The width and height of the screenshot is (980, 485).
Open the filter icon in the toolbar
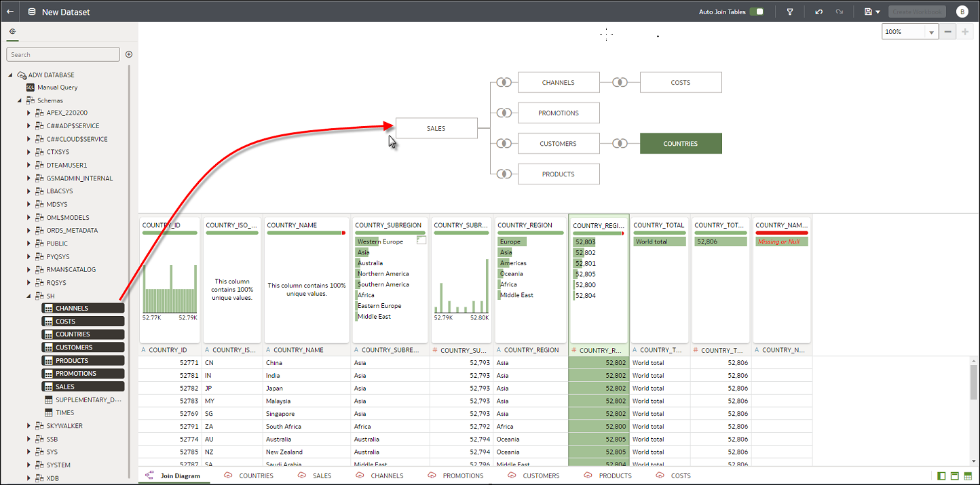(x=789, y=12)
